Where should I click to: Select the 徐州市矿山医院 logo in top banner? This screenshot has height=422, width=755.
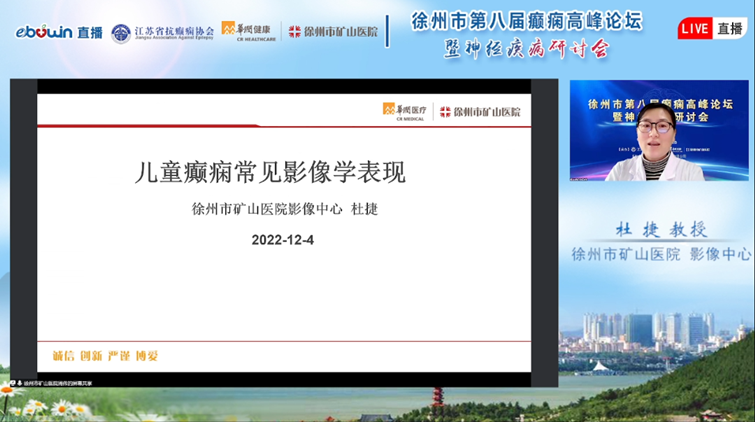coord(333,32)
